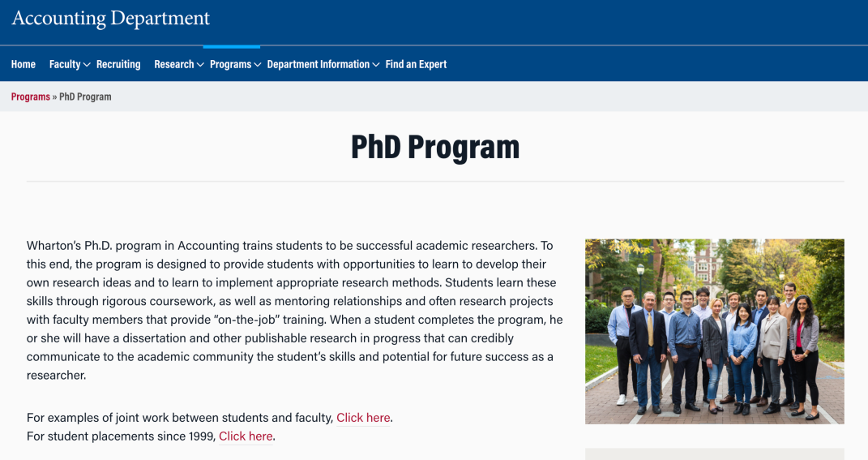
Task: Expand the Programs dropdown chevron
Action: tap(258, 65)
